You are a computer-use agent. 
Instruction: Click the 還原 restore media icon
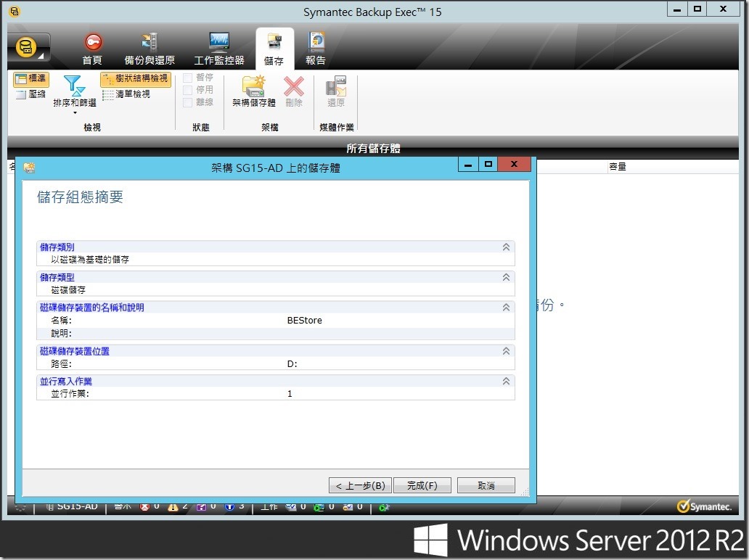(336, 86)
